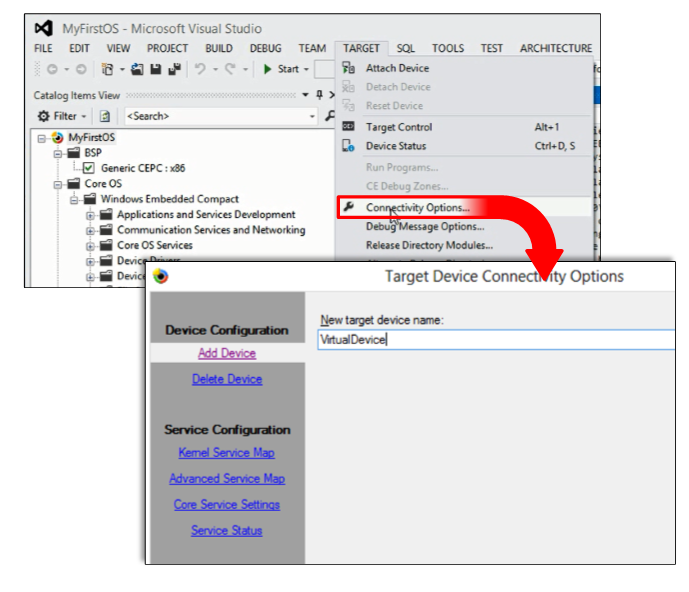This screenshot has height=592, width=689.
Task: Click the dialog icon in Connectivity Options title
Action: point(161,276)
